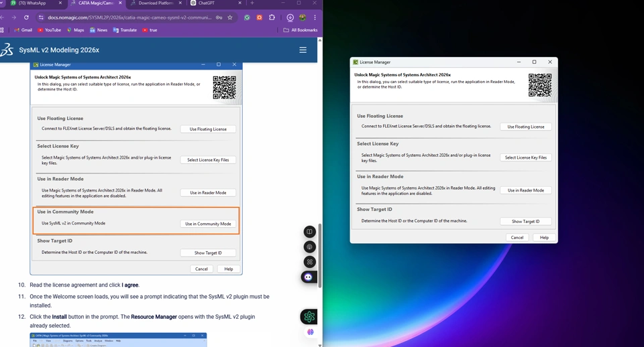Reload the current page
The width and height of the screenshot is (644, 347).
tap(26, 17)
